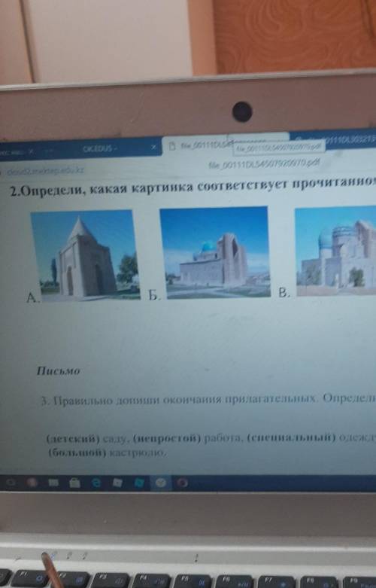Click the word '(детский)' in the exercise
The image size is (376, 588).
point(73,439)
